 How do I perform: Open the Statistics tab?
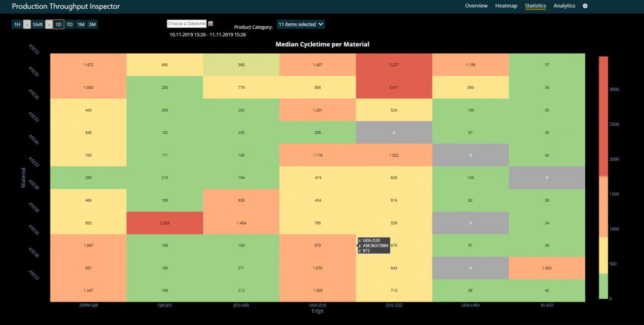535,6
